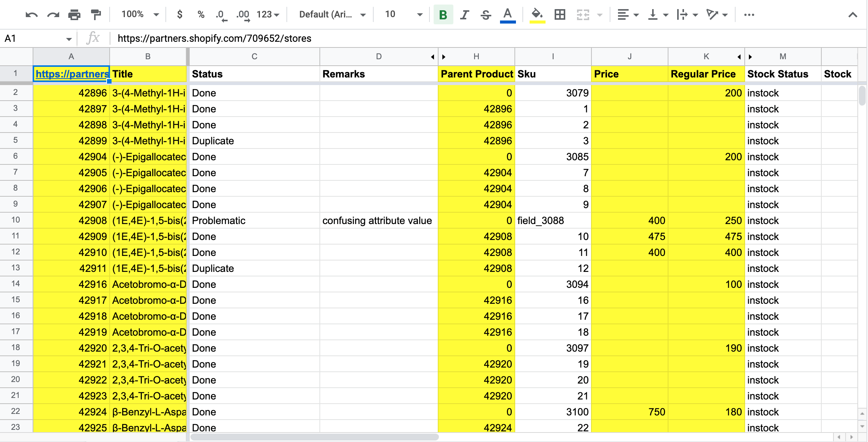Click the Format as percent icon
This screenshot has width=868, height=442.
pos(201,15)
